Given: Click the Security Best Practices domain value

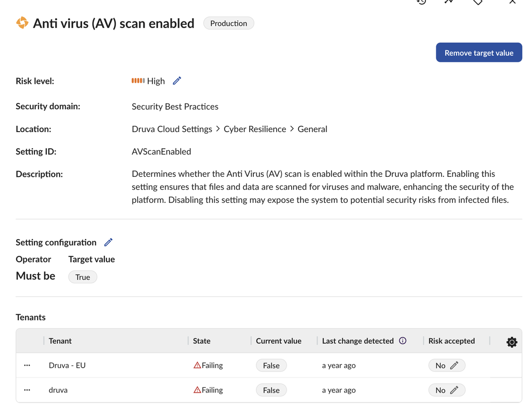Looking at the screenshot, I should tap(175, 107).
